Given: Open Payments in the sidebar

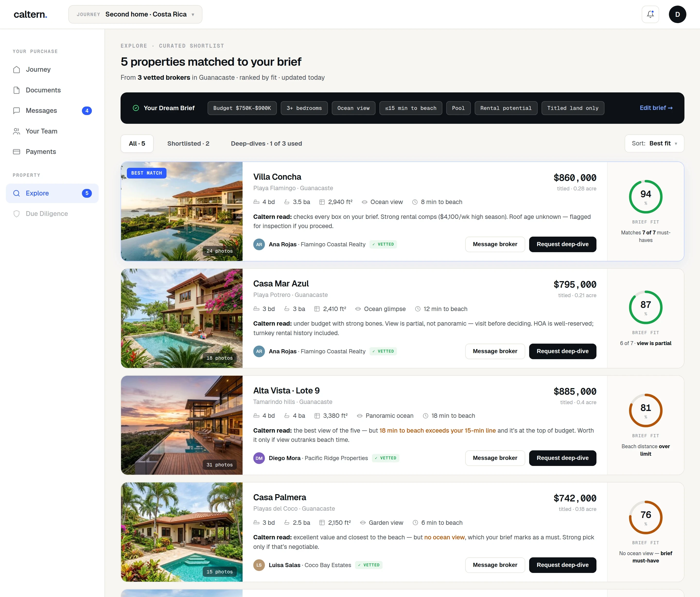Looking at the screenshot, I should coord(52,151).
